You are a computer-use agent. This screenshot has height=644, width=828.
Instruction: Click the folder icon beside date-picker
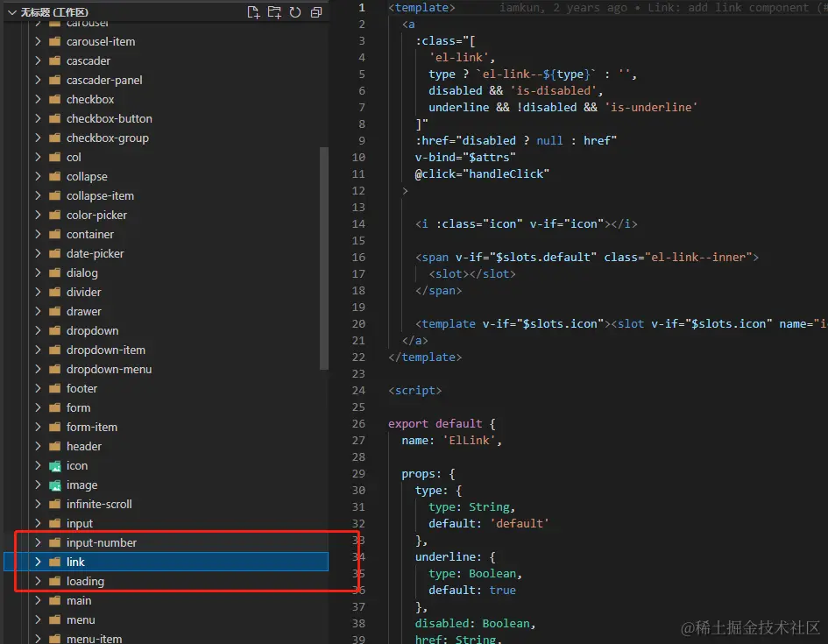55,254
